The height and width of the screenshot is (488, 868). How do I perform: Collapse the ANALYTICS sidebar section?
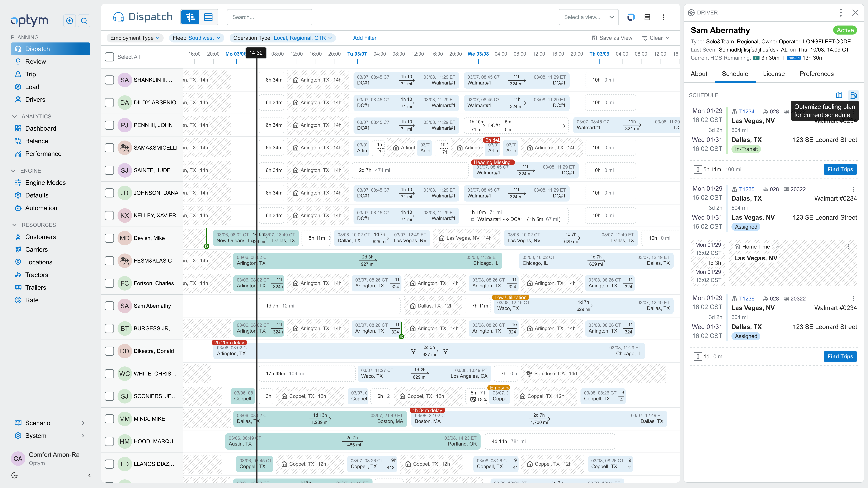(14, 117)
